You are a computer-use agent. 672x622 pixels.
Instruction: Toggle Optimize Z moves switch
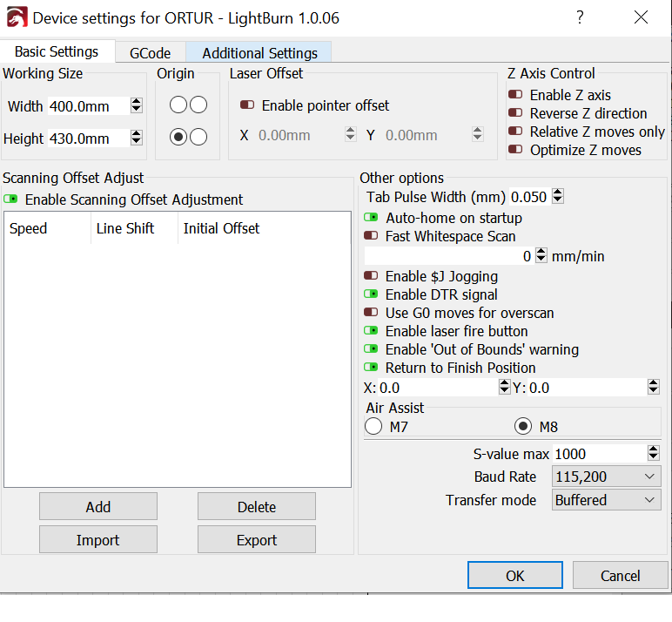point(515,149)
